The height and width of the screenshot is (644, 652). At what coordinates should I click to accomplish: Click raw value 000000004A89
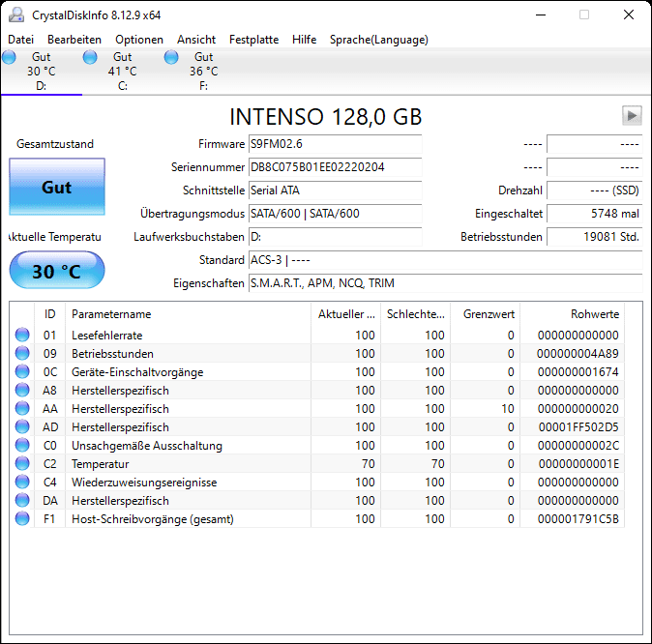pos(578,354)
